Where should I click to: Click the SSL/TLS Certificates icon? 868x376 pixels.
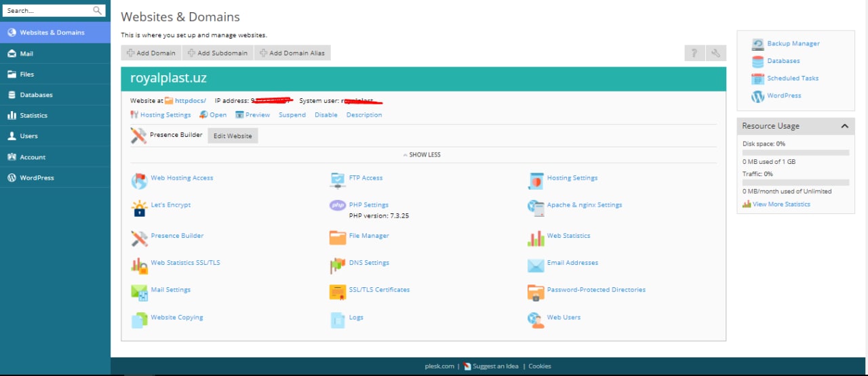click(x=338, y=293)
